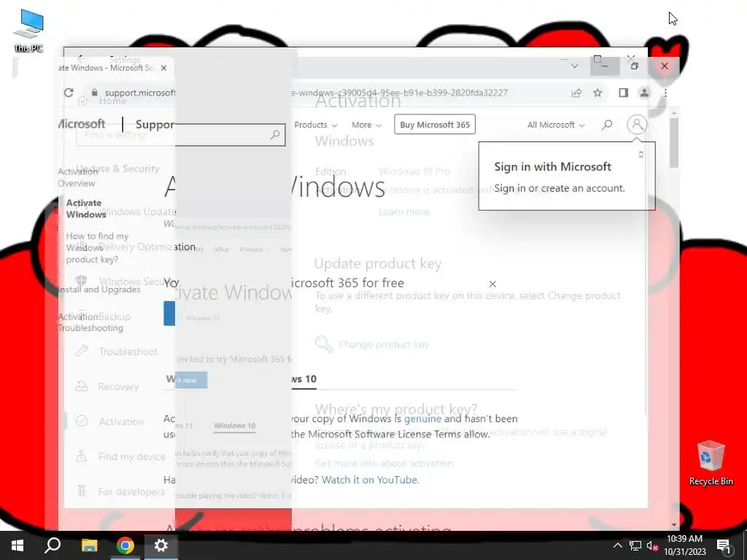Open Chrome profile avatar button
This screenshot has width=747, height=560.
click(x=644, y=93)
